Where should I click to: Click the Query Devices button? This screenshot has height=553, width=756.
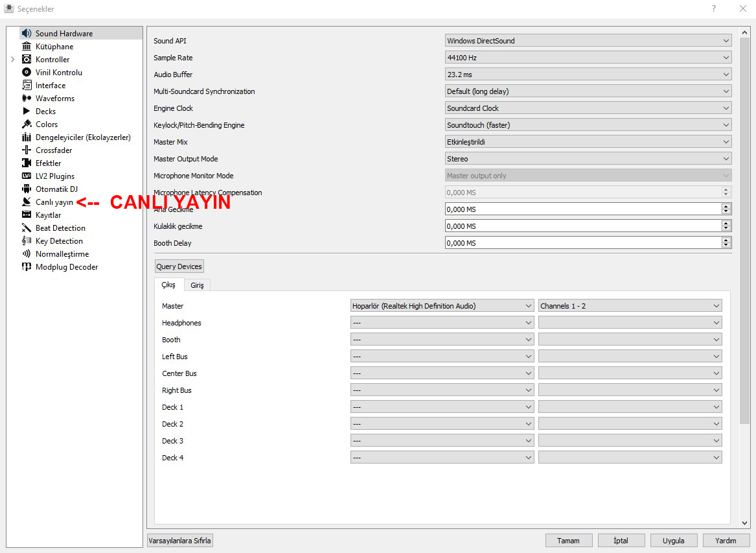pyautogui.click(x=179, y=266)
